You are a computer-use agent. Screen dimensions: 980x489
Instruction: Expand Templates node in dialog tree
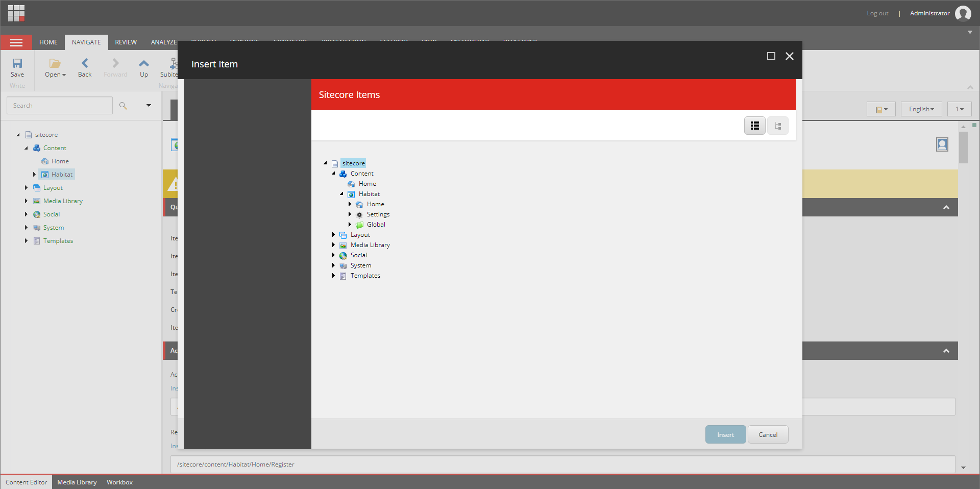(333, 276)
